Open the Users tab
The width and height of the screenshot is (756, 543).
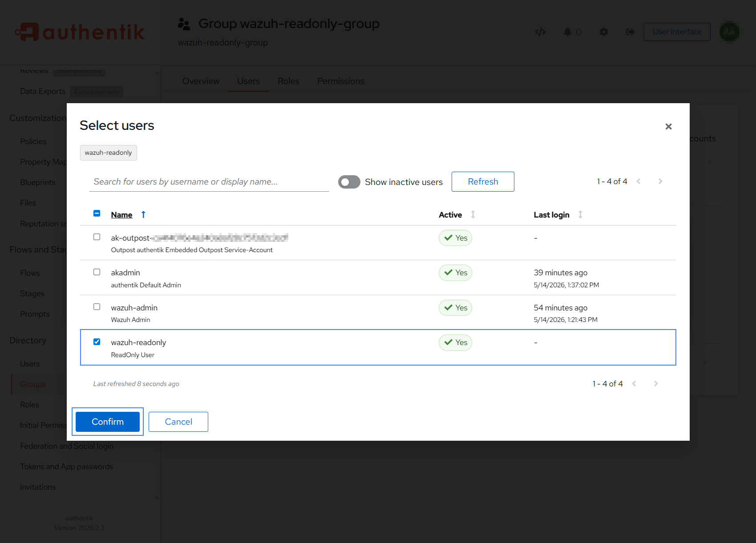pyautogui.click(x=248, y=81)
